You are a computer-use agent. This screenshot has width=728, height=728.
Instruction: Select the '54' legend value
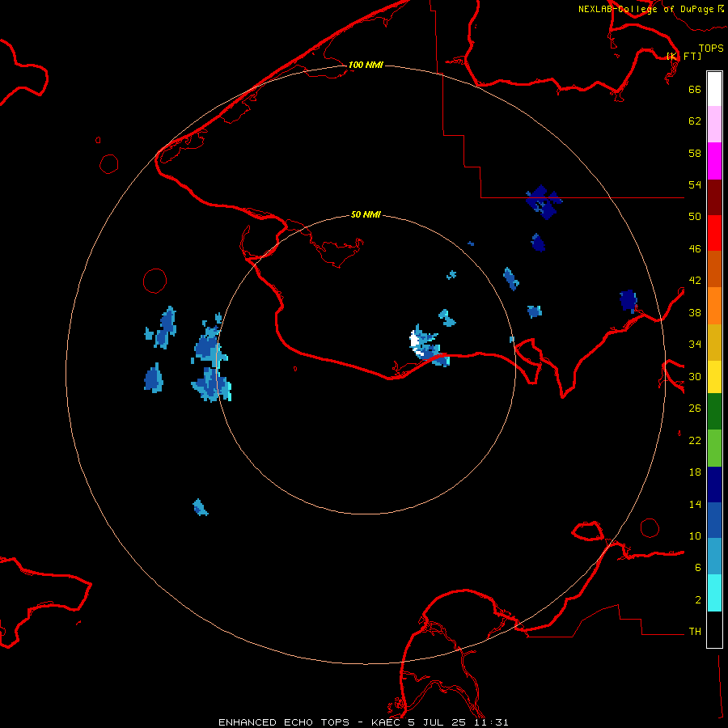[x=695, y=184]
